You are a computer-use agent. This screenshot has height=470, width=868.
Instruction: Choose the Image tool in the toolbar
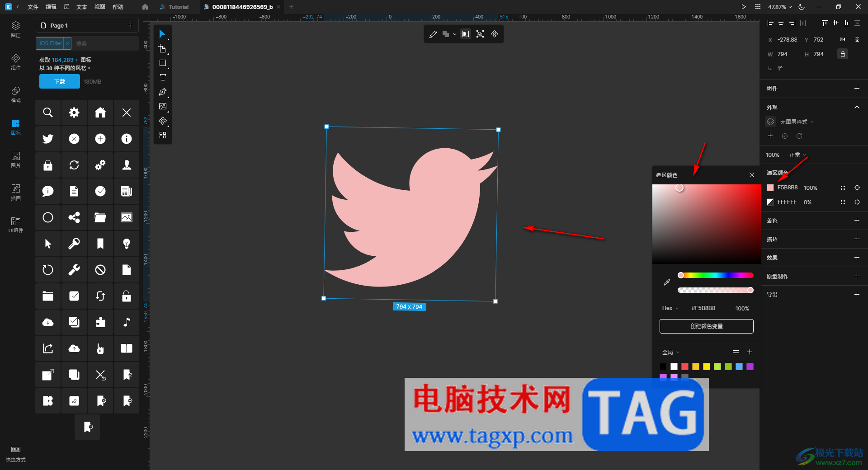click(x=162, y=107)
